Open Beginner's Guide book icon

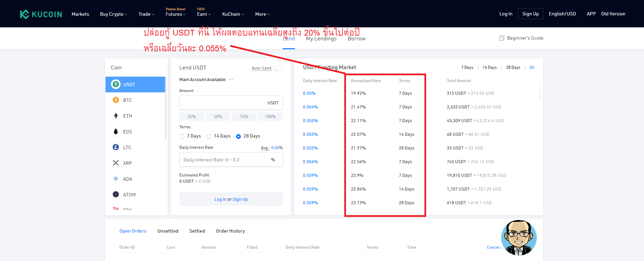point(502,38)
